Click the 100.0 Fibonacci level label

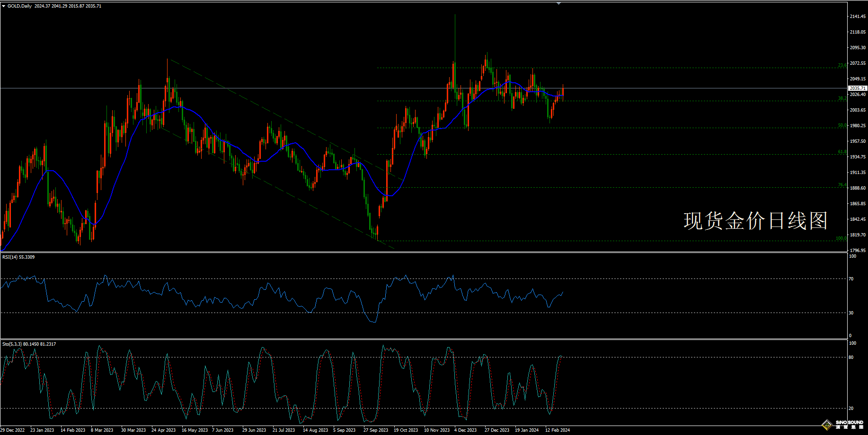(841, 238)
